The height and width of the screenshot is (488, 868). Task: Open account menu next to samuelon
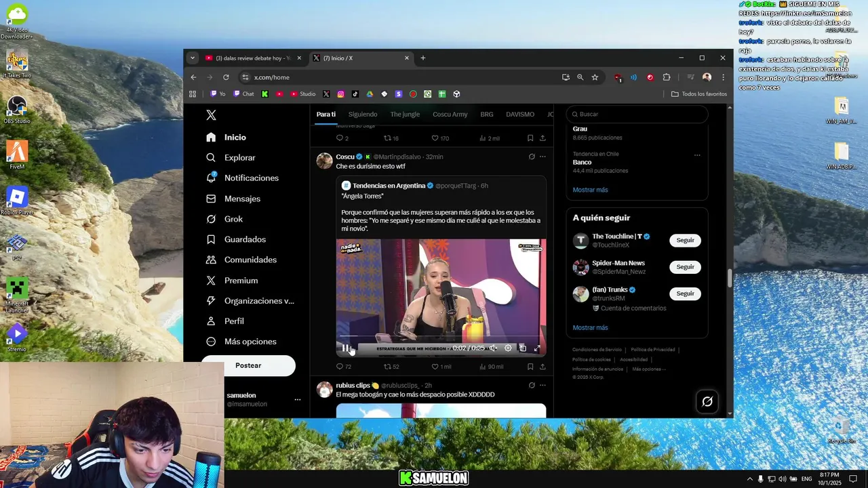coord(297,400)
